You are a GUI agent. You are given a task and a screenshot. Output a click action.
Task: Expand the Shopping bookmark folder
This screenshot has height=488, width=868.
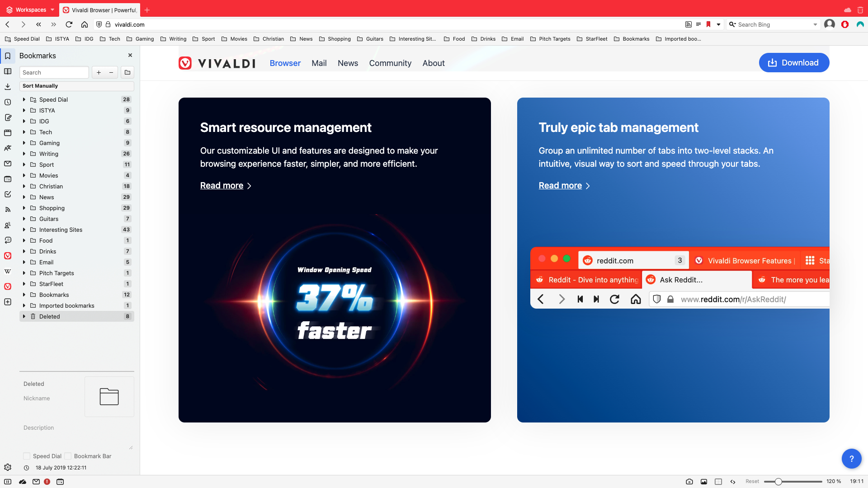(x=24, y=208)
